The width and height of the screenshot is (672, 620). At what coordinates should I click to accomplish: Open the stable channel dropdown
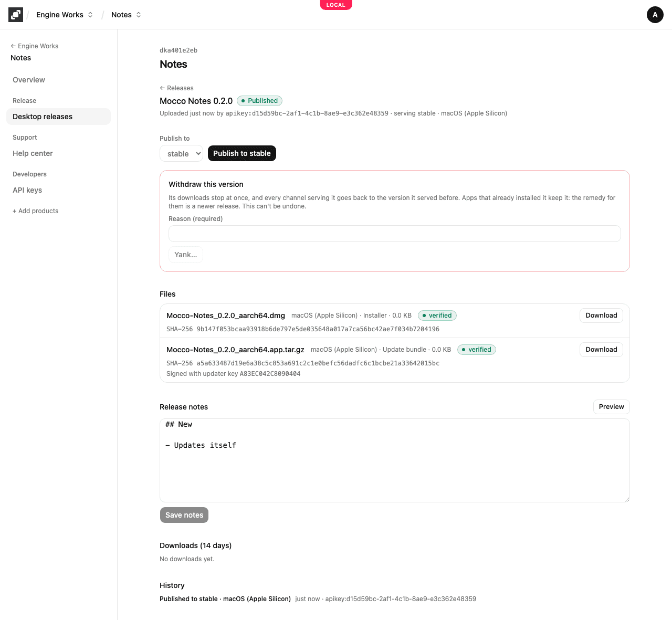point(181,153)
